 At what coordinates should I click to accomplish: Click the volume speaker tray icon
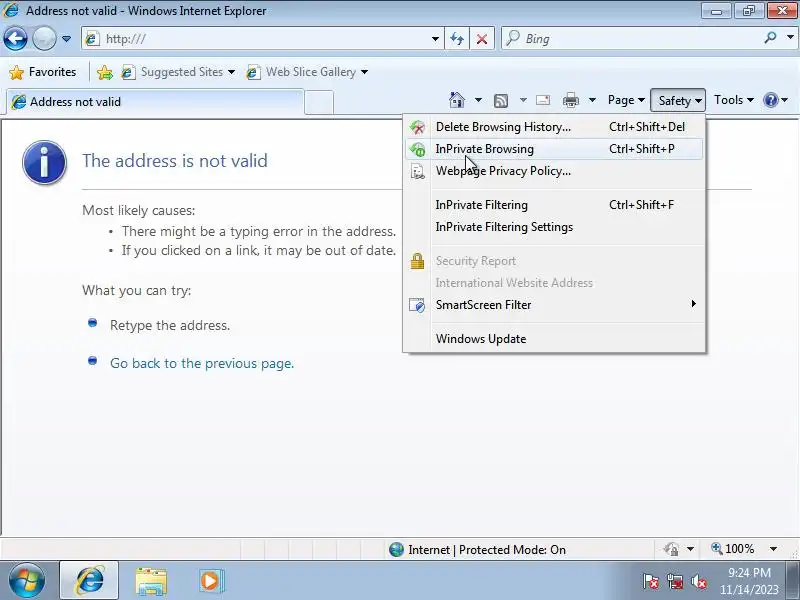(x=698, y=581)
